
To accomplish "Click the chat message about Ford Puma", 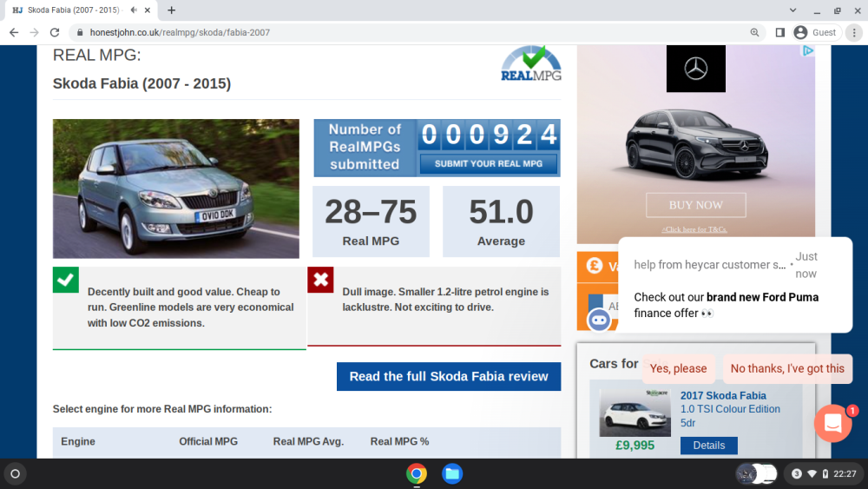I will pyautogui.click(x=726, y=305).
